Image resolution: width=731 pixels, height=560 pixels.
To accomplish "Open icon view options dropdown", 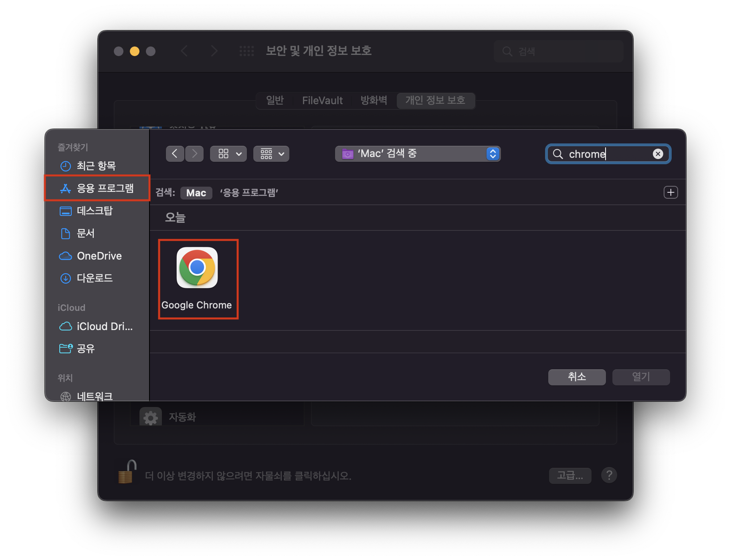I will (228, 154).
